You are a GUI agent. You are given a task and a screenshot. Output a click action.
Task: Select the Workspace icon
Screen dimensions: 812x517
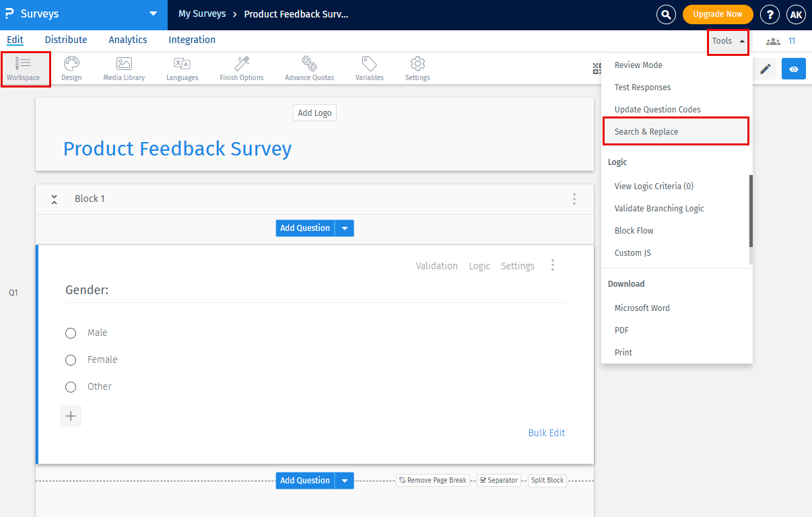tap(25, 67)
